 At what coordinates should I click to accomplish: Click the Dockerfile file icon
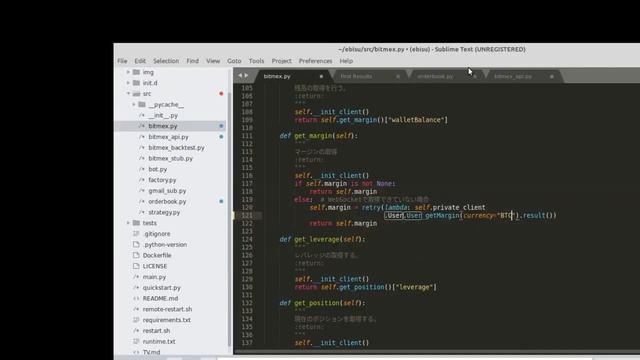click(x=136, y=256)
